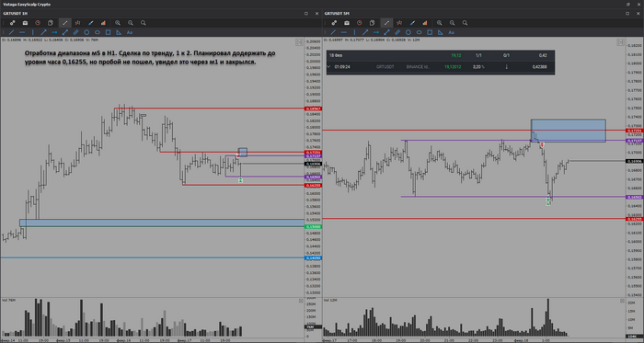Select the circle tool in 1H panel
This screenshot has height=343, width=644.
tap(86, 32)
